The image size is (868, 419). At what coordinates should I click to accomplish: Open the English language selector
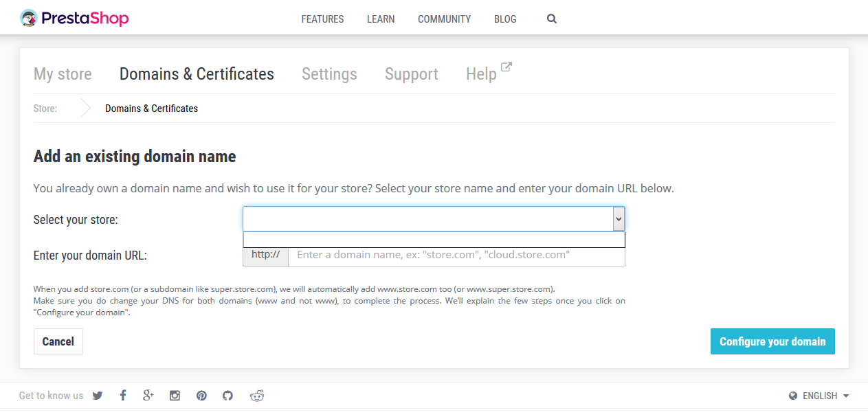pyautogui.click(x=819, y=396)
